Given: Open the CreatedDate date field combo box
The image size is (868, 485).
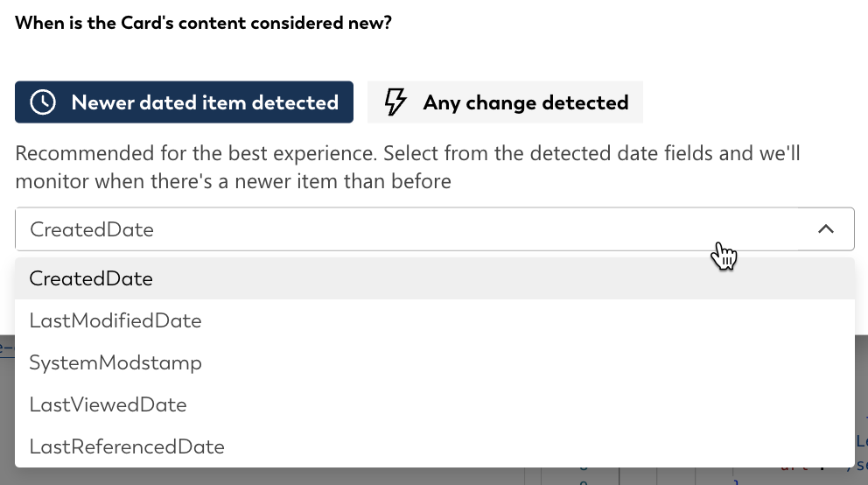Looking at the screenshot, I should click(435, 229).
